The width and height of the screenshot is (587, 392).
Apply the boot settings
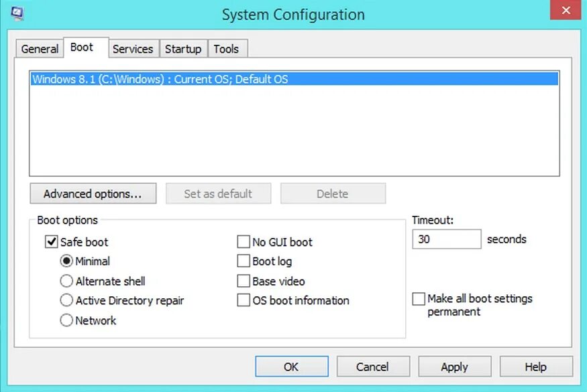click(x=454, y=367)
